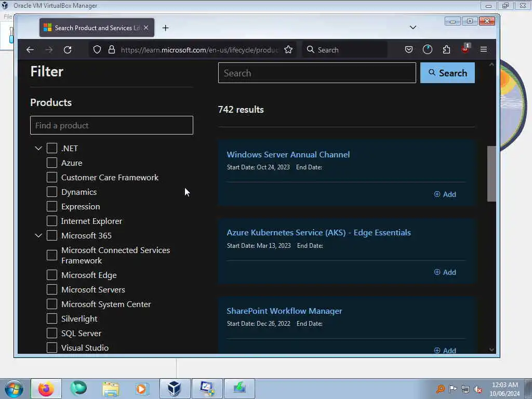Image resolution: width=532 pixels, height=399 pixels.
Task: Select the Expression checkbox
Action: 52,206
